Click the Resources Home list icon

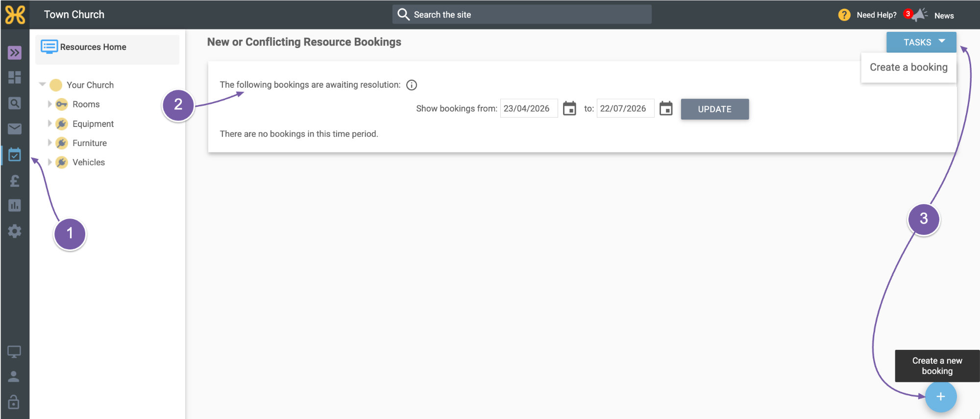49,47
